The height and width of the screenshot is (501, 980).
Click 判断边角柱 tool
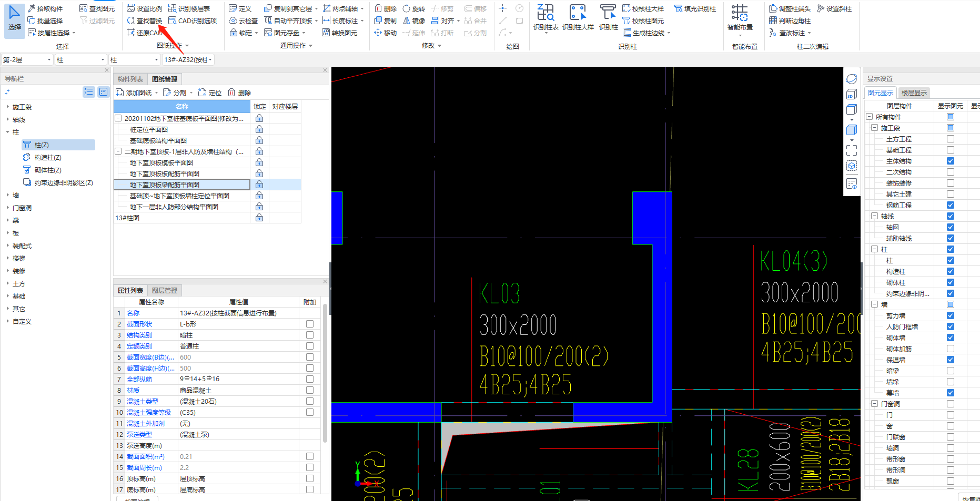(790, 21)
